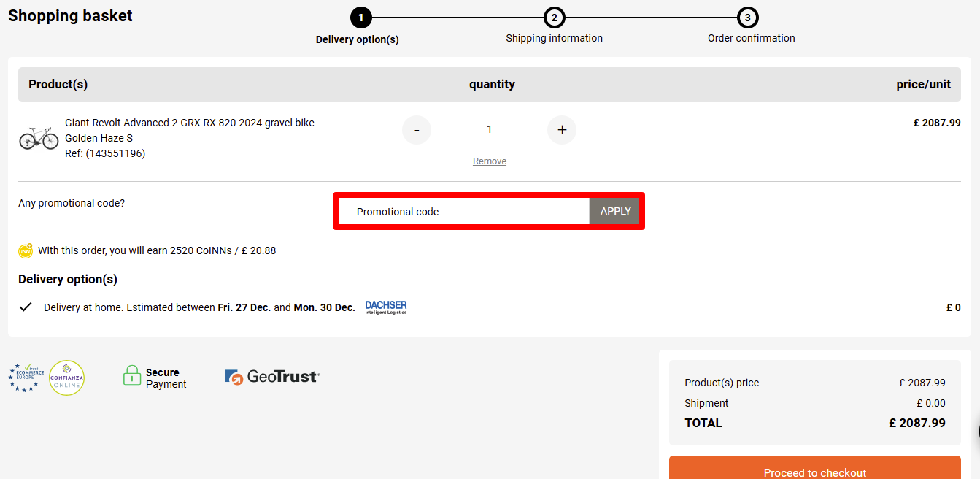Click the Shopping basket heading
This screenshot has width=980, height=479.
point(70,15)
